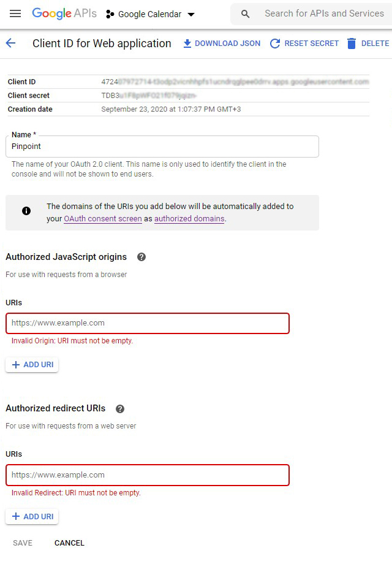Screen dimensions: 392x564
Task: Click the Delete trash can icon
Action: (x=352, y=44)
